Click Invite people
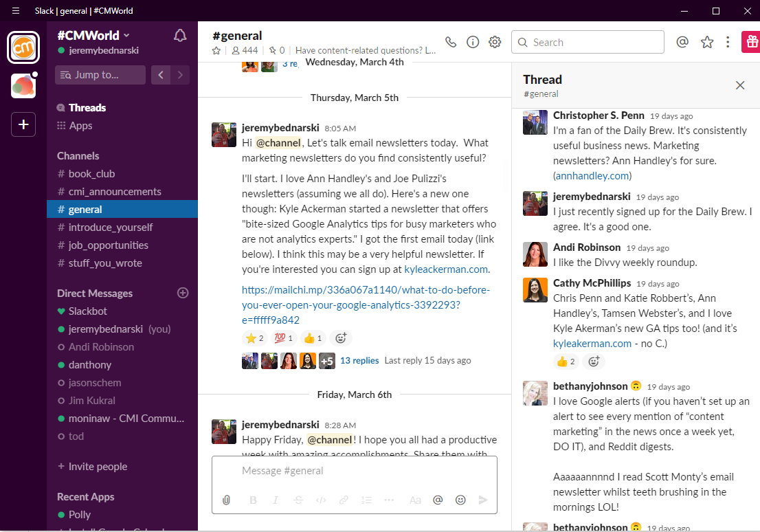Viewport: 760px width, 532px height. point(92,467)
